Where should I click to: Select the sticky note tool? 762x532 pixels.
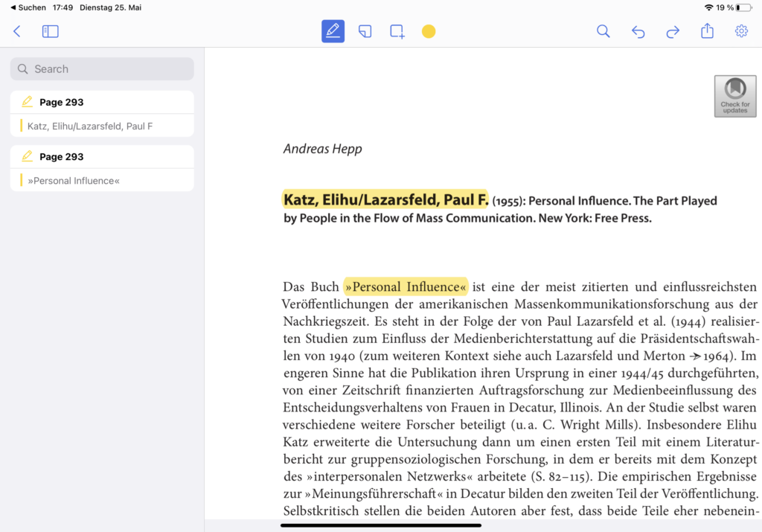point(365,31)
